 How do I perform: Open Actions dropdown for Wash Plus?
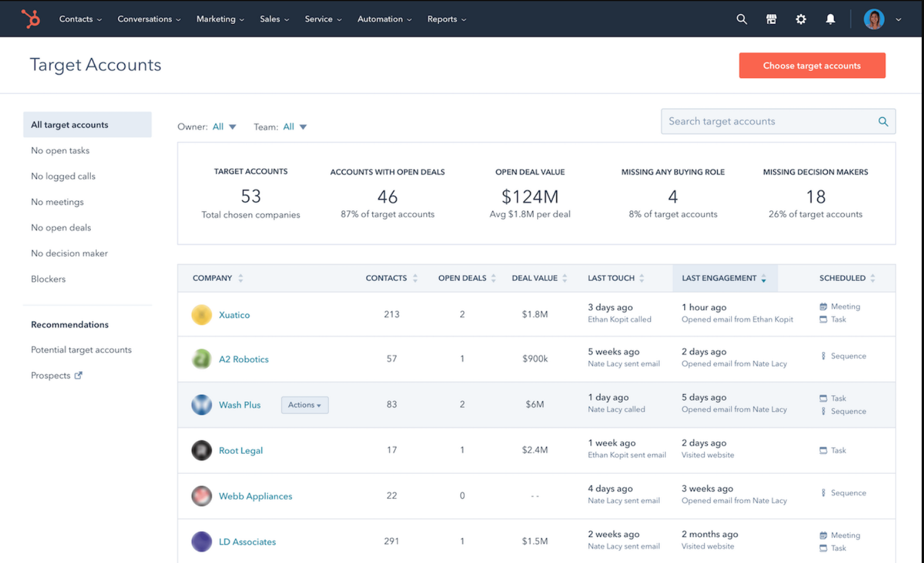tap(304, 405)
